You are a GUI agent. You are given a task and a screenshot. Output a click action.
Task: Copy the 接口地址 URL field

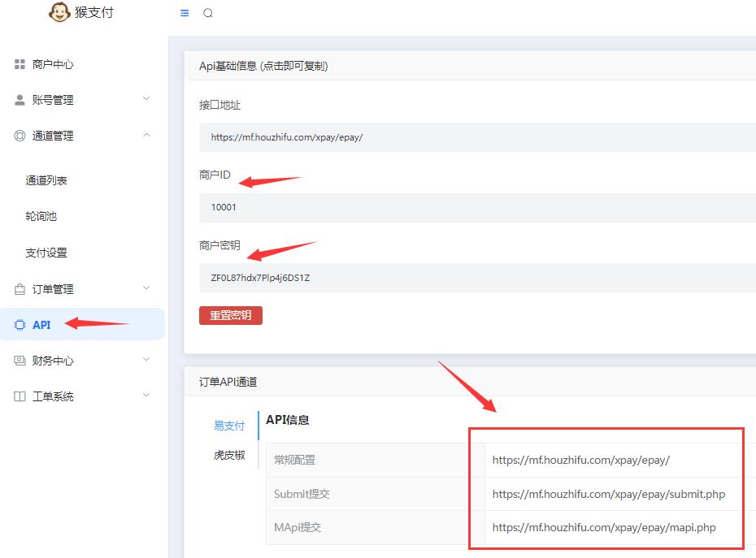point(477,137)
